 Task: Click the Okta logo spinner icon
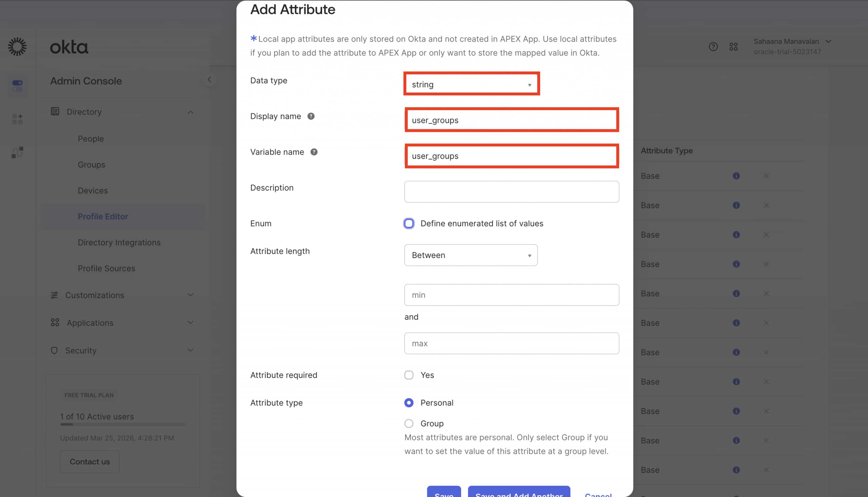(x=17, y=46)
